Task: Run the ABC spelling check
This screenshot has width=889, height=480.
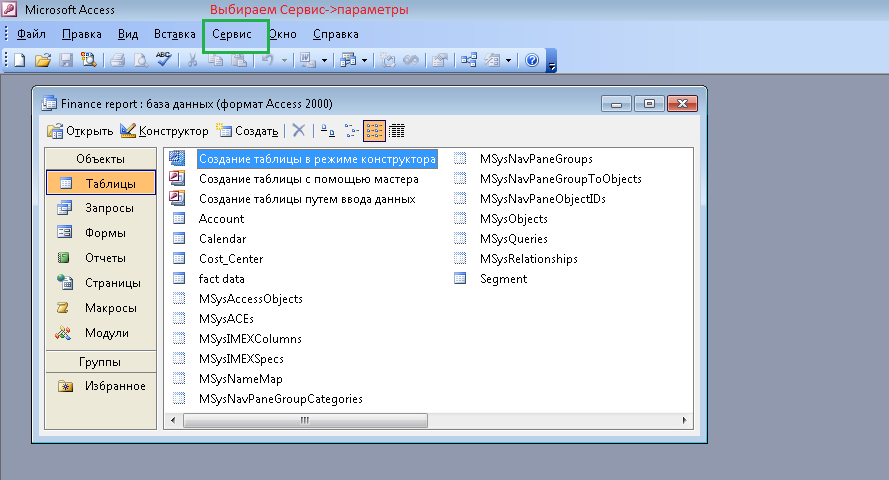Action: [x=163, y=60]
